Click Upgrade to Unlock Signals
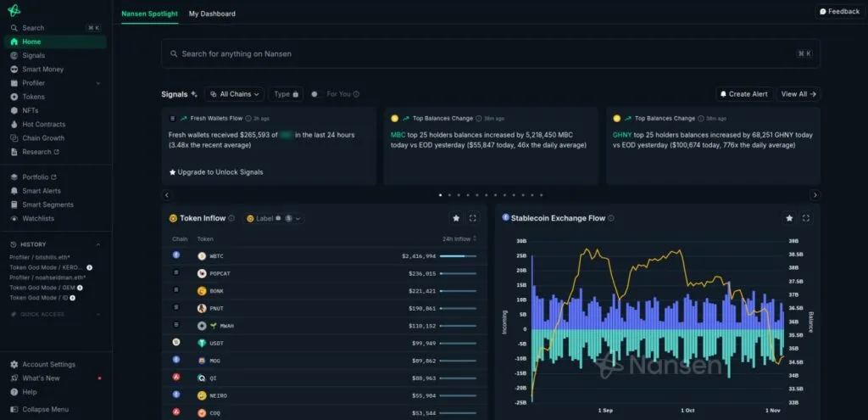The width and height of the screenshot is (868, 420). [x=216, y=172]
